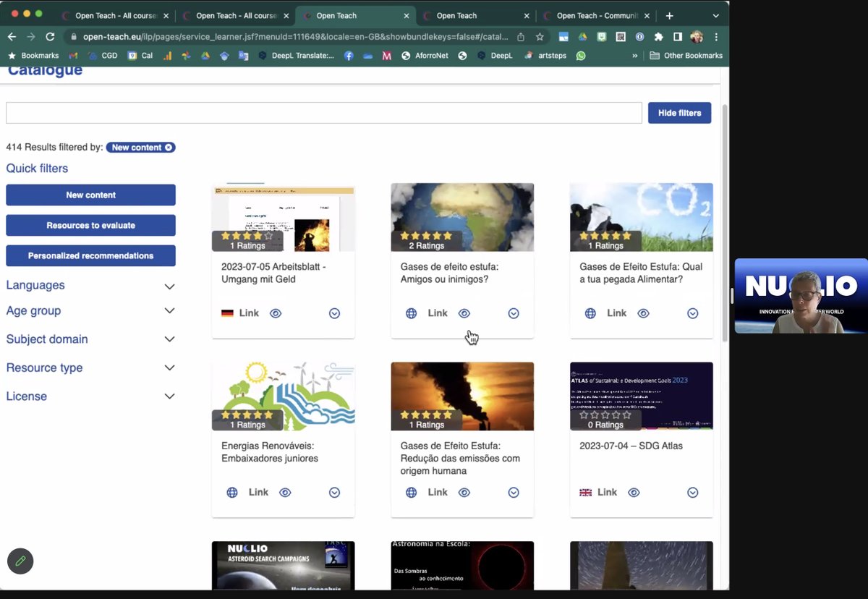The height and width of the screenshot is (599, 868).
Task: Open Chrome three-dot menu
Action: coord(716,37)
